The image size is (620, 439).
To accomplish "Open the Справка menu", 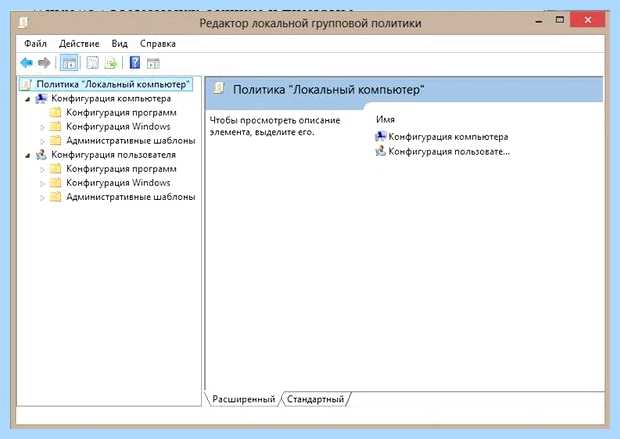I will (158, 44).
